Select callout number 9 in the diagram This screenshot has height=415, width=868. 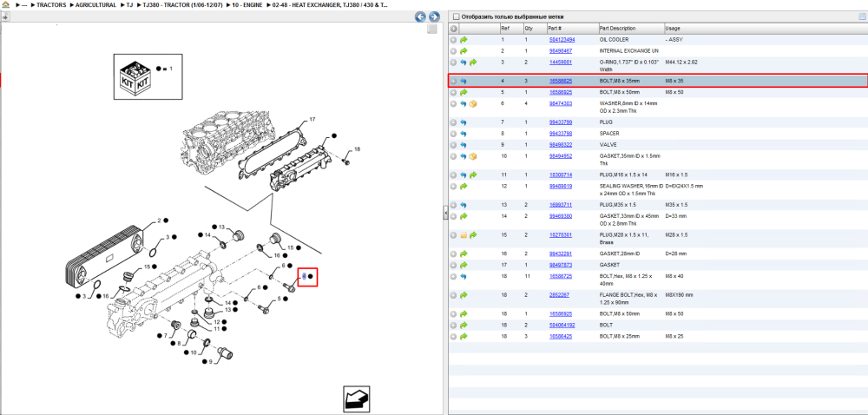tap(211, 361)
